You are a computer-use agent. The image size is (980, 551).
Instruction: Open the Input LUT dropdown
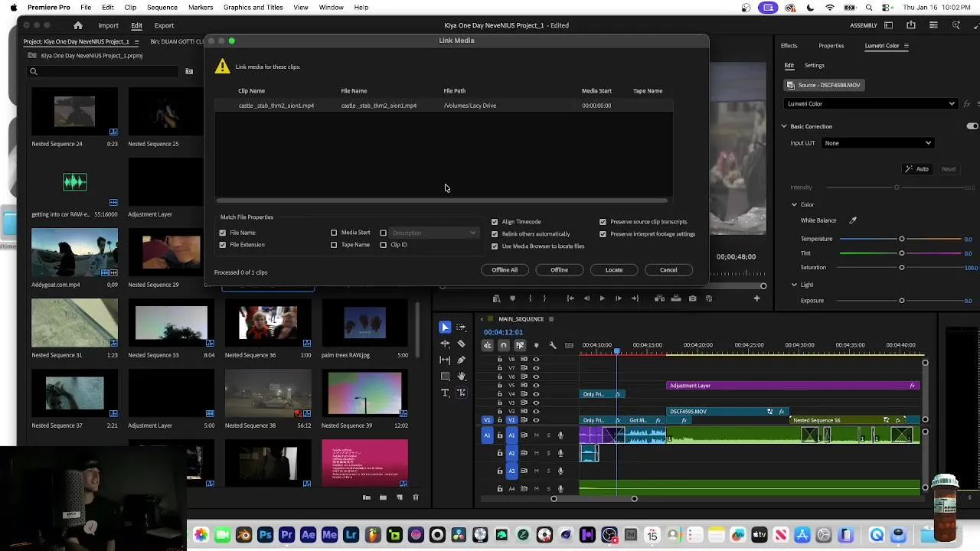[x=877, y=143]
